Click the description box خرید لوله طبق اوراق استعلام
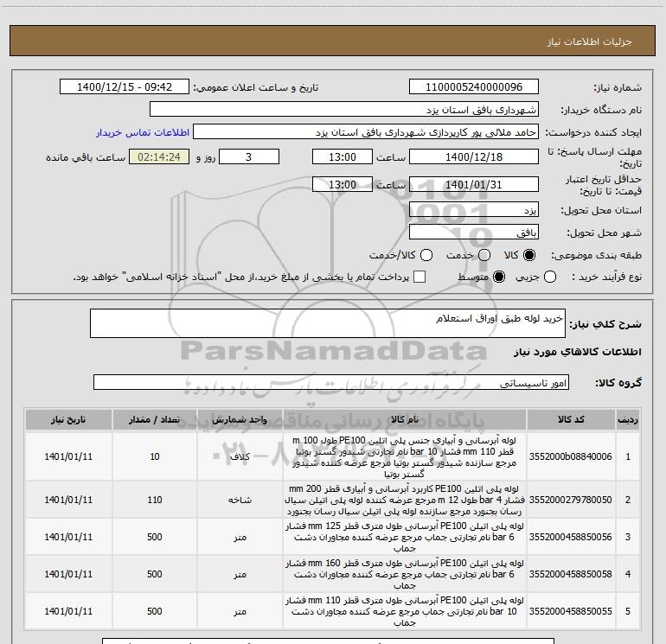 (328, 323)
